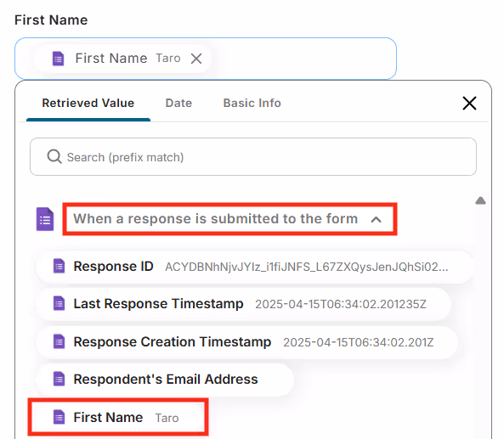Select the Response ID value
Image resolution: width=504 pixels, height=439 pixels.
point(255,267)
